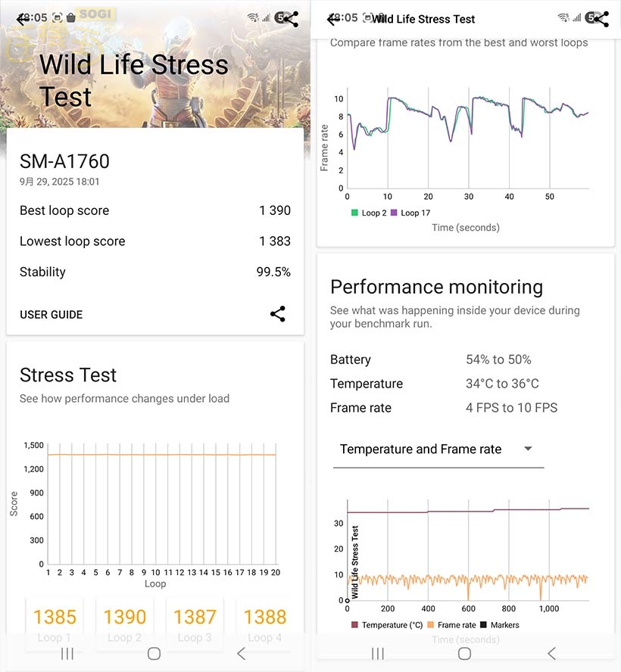Go back from right Wild Life screen
This screenshot has width=621, height=672.
coord(332,20)
